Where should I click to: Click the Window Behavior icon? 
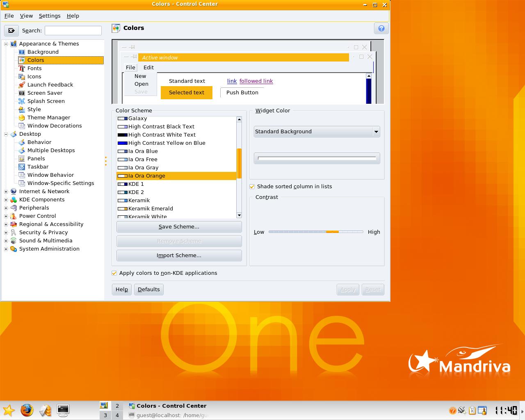coord(22,175)
